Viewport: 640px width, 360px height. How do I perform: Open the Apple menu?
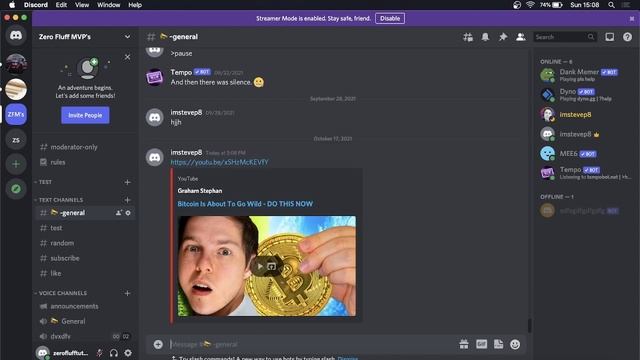pos(12,5)
